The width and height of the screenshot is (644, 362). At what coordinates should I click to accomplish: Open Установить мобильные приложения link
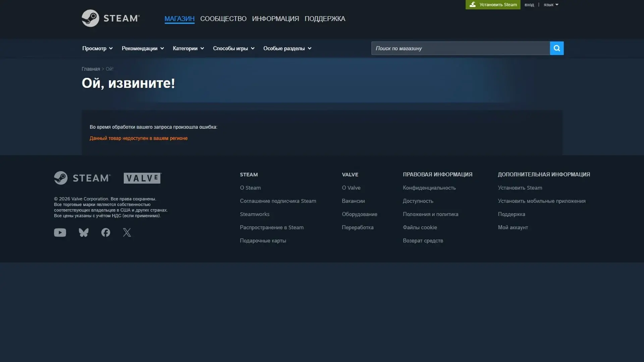[x=542, y=201]
